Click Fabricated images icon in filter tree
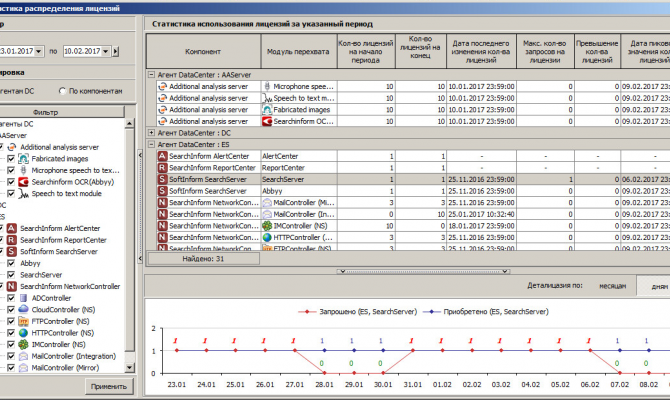This screenshot has width=670, height=400. coord(23,159)
